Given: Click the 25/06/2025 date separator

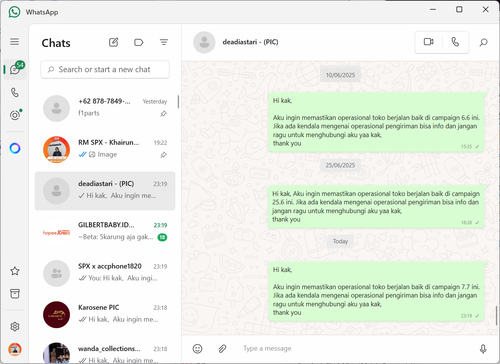Looking at the screenshot, I should [x=340, y=165].
